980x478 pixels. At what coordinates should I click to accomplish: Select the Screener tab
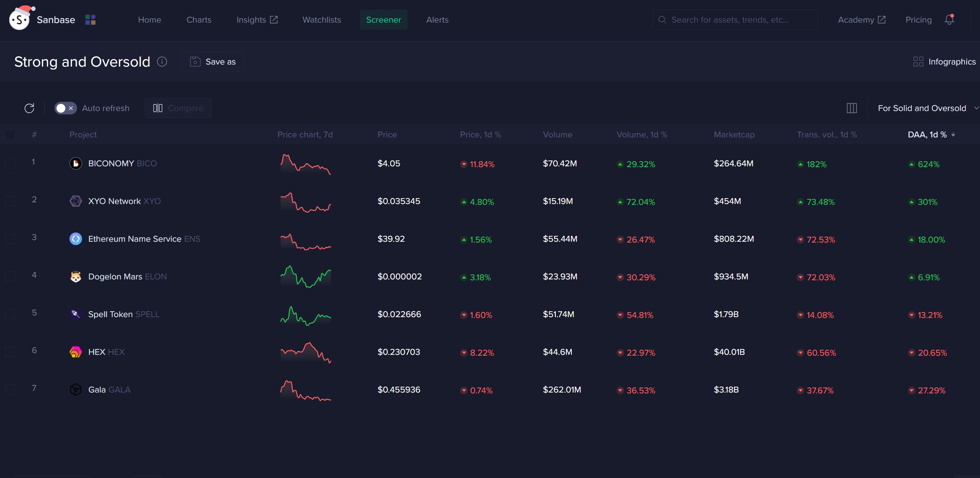coord(383,20)
